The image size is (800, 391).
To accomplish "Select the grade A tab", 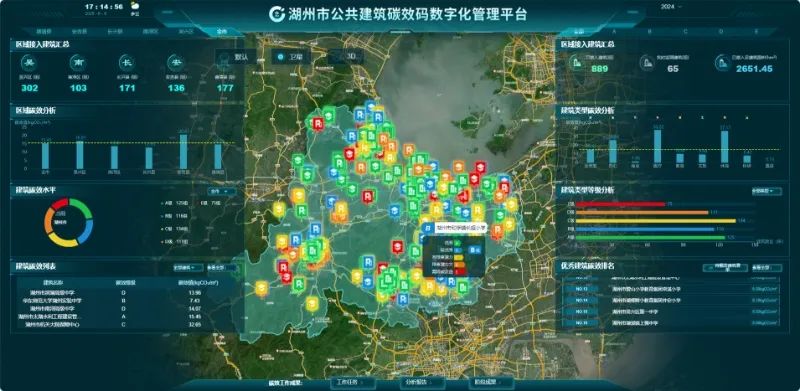I will (614, 31).
